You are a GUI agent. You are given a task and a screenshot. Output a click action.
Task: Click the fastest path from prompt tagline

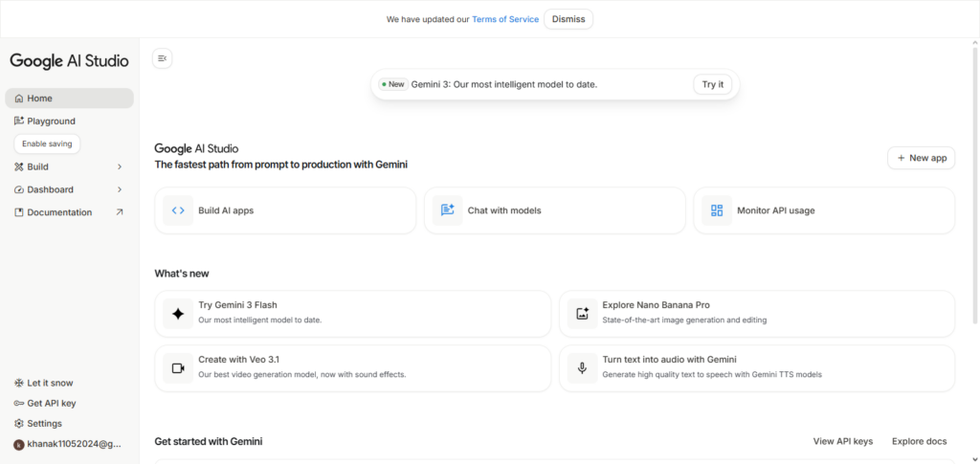tap(281, 165)
